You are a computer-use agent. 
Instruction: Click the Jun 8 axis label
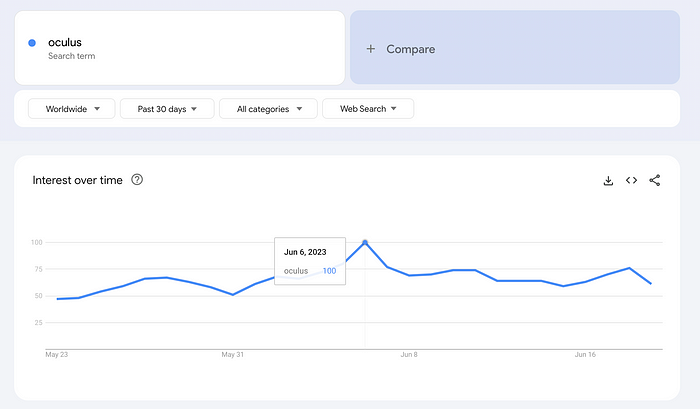tap(409, 355)
